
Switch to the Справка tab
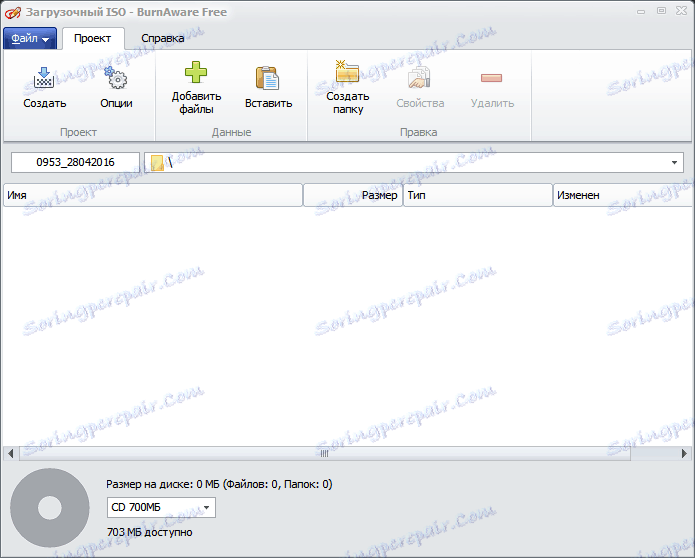[163, 39]
